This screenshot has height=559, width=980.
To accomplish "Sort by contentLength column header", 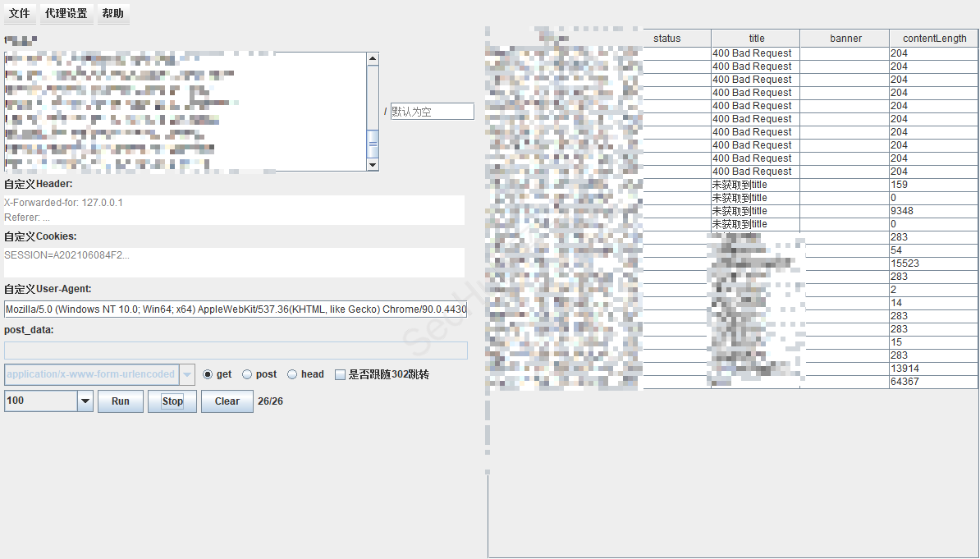I will click(x=934, y=38).
